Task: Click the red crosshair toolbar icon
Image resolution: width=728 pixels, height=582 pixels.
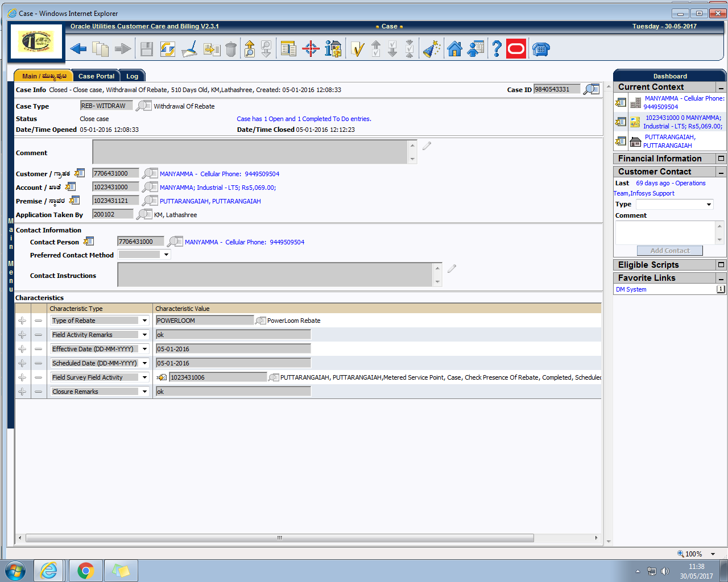Action: point(311,49)
